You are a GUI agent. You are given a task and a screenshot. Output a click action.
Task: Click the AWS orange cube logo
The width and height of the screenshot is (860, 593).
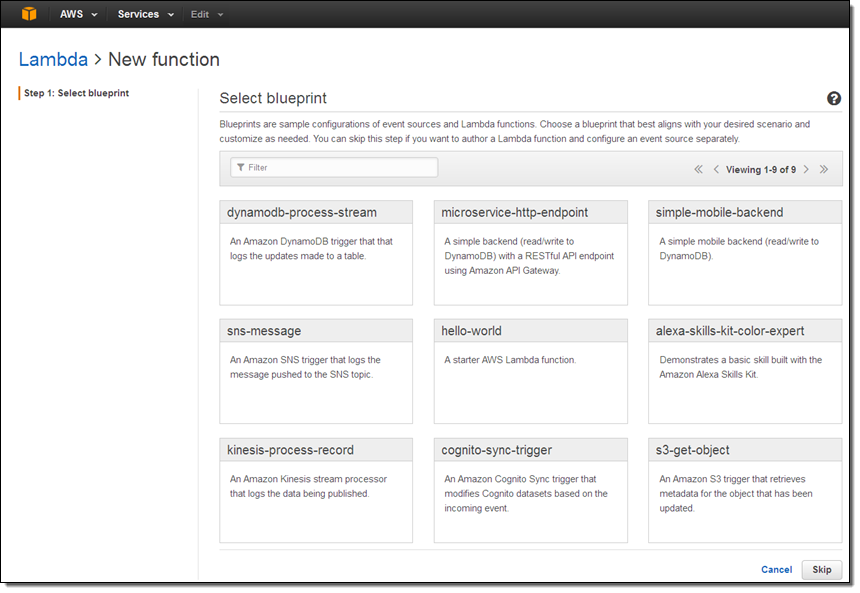tap(29, 14)
